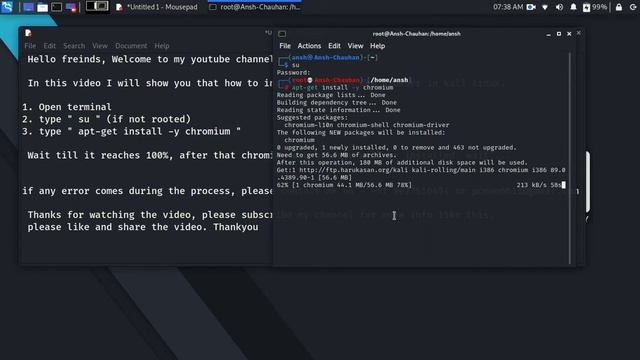
Task: Click 'Suggested packages:' terminal line
Action: [313, 118]
